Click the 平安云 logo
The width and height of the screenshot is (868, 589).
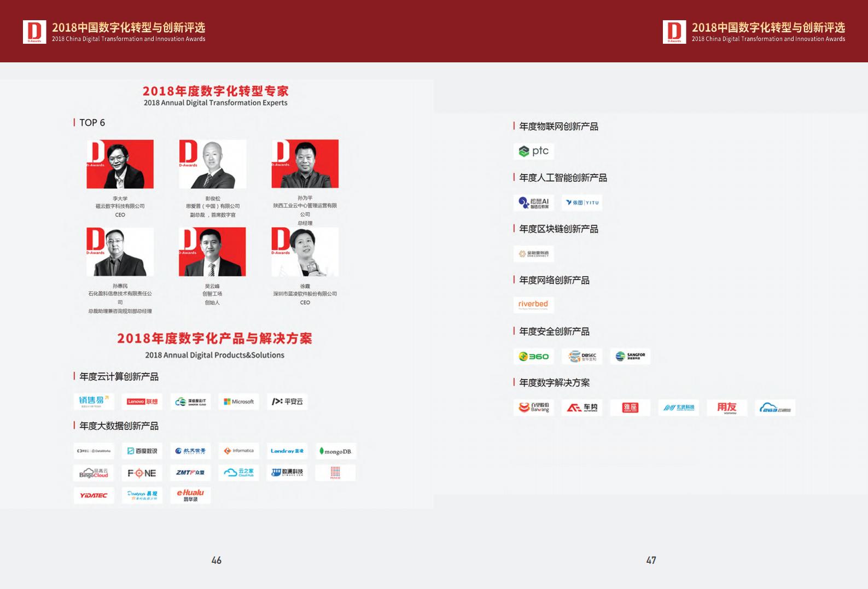[287, 401]
